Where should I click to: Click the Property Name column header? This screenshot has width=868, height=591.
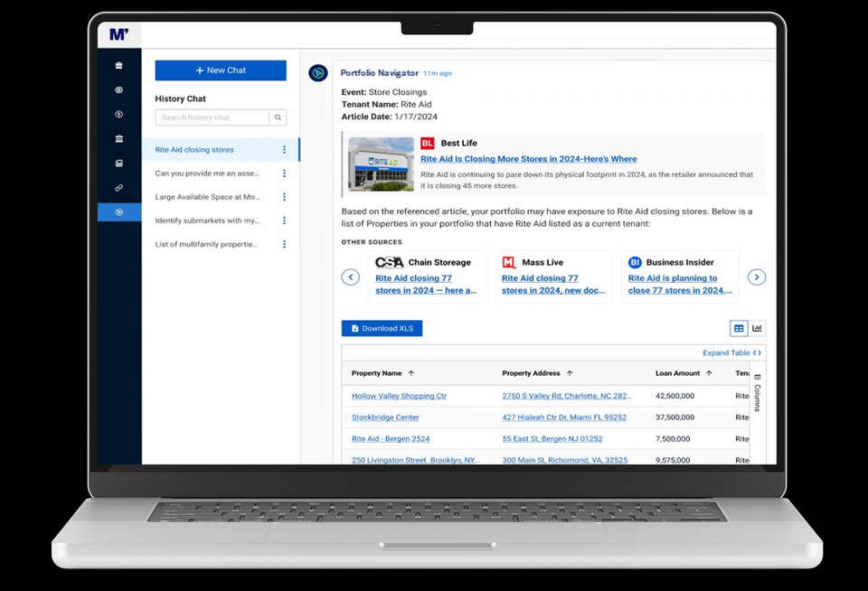(x=376, y=373)
